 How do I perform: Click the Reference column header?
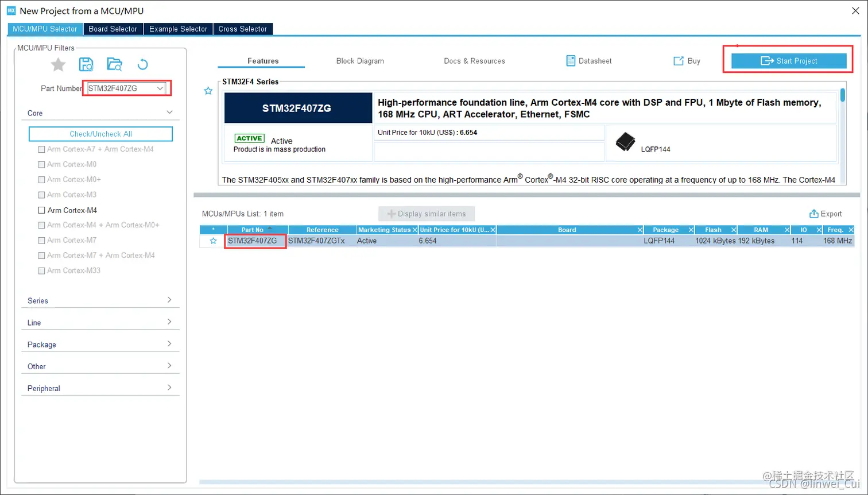322,230
